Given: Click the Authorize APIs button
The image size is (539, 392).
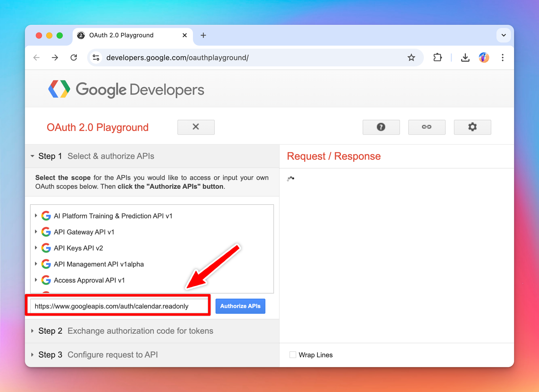Looking at the screenshot, I should point(240,306).
